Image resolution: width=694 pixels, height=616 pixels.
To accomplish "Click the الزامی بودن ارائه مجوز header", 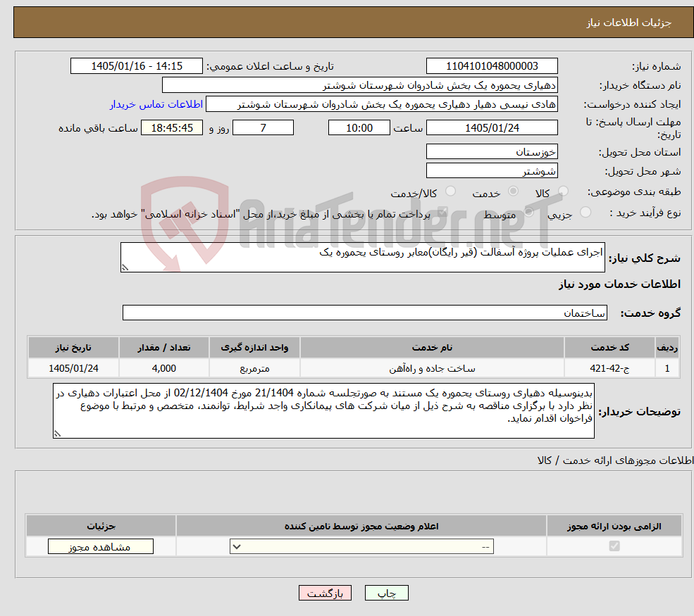I will 614,526.
